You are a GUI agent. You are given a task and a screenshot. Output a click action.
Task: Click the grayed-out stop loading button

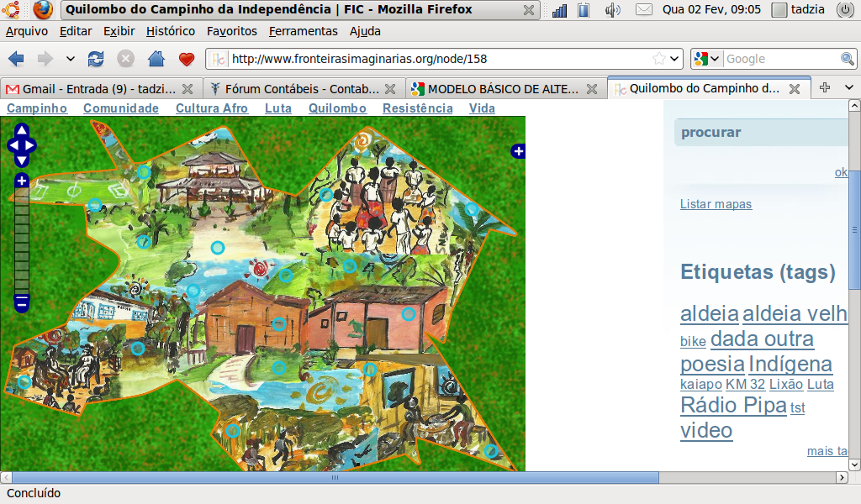click(x=126, y=59)
